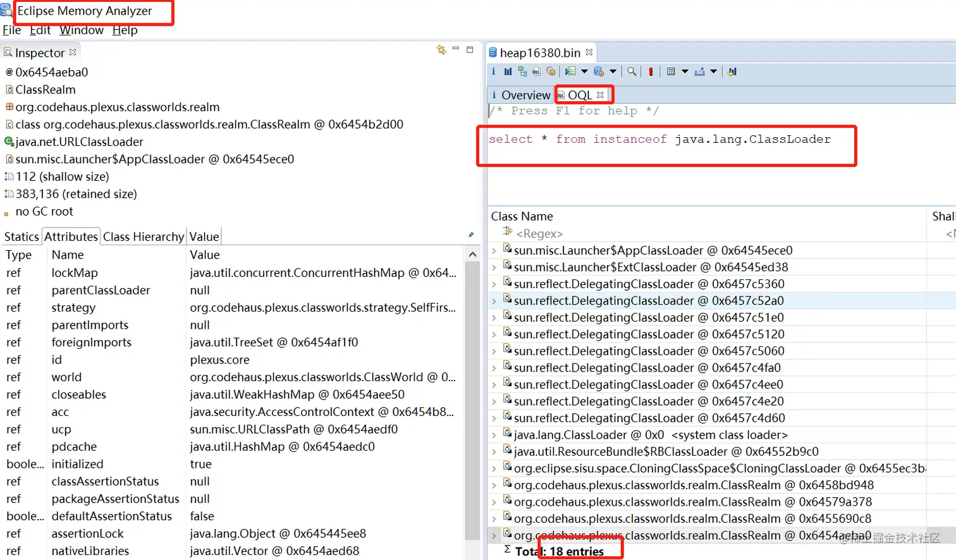Select ClassRealm @ 0x6455690c8 row
956x560 pixels.
[707, 519]
